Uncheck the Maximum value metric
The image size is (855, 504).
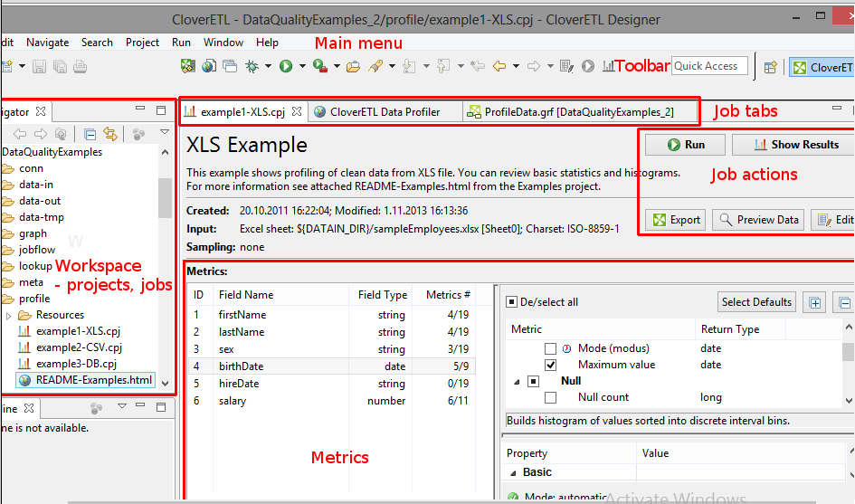pos(550,365)
